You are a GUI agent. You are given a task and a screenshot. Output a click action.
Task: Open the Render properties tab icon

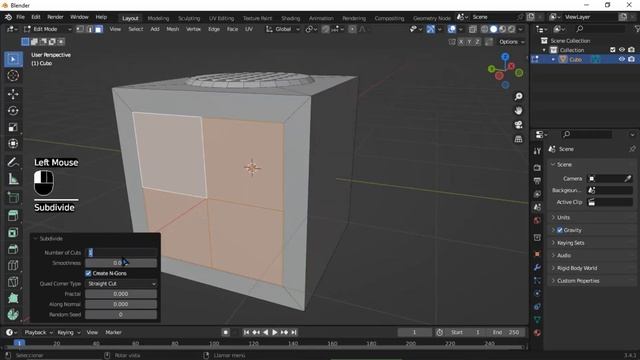[x=537, y=168]
